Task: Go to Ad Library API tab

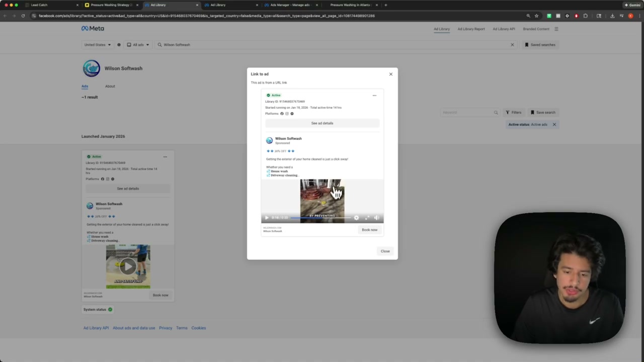Action: (x=504, y=29)
